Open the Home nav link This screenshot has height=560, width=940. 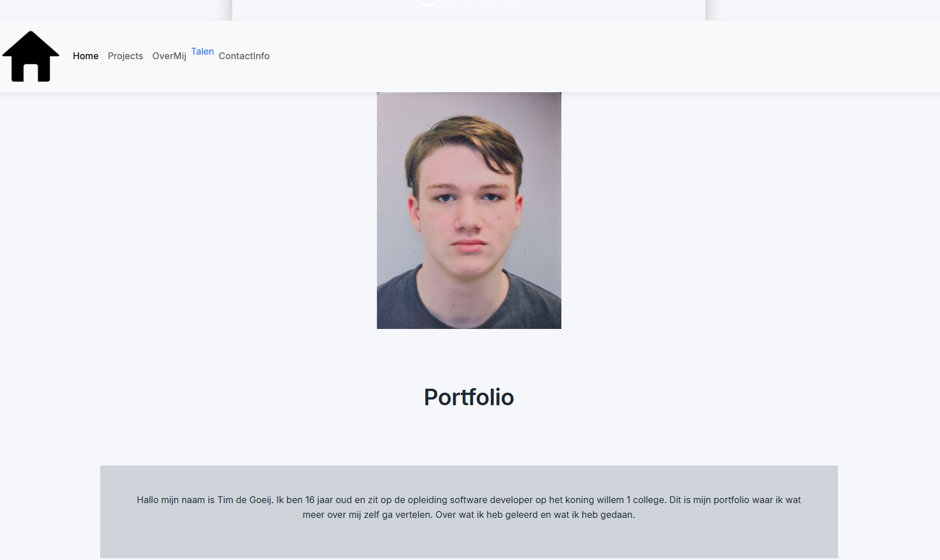point(85,56)
